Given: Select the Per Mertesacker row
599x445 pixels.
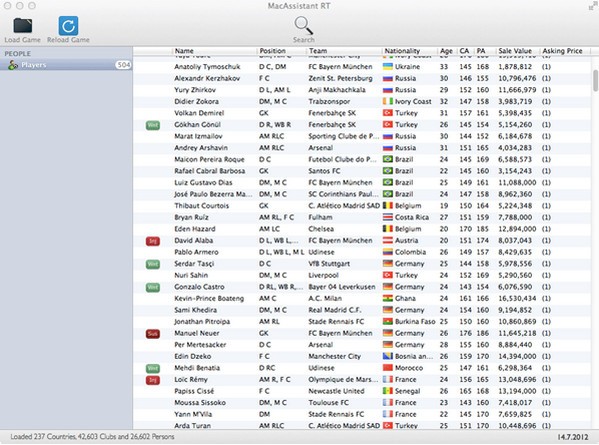Looking at the screenshot, I should pyautogui.click(x=362, y=345).
